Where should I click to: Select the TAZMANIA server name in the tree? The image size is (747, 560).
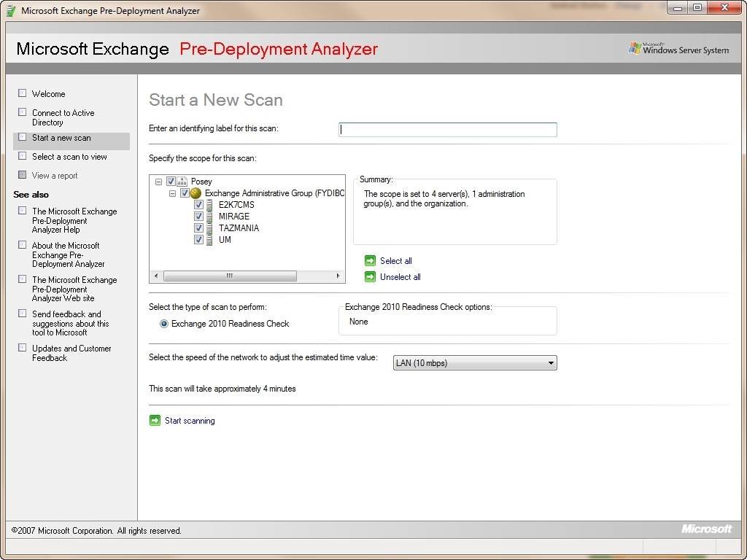click(x=239, y=228)
